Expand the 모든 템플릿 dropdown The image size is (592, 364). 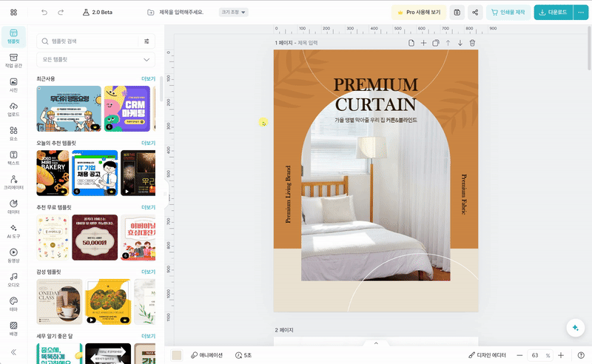pyautogui.click(x=95, y=59)
